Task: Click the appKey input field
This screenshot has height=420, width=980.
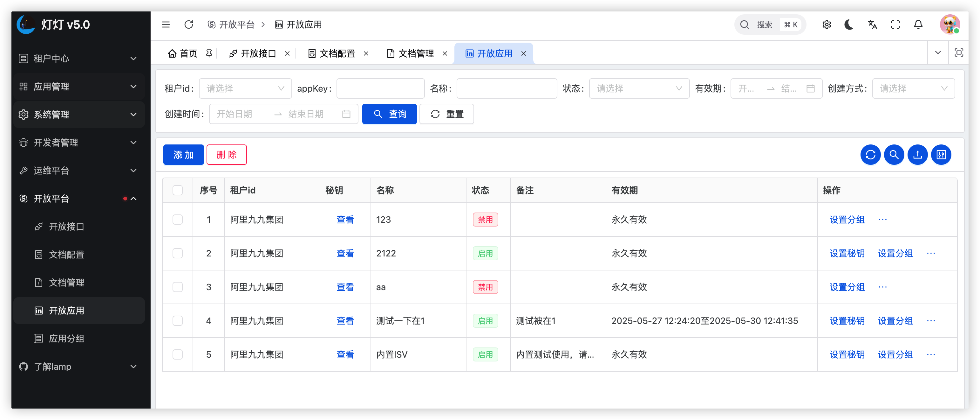Action: 380,89
